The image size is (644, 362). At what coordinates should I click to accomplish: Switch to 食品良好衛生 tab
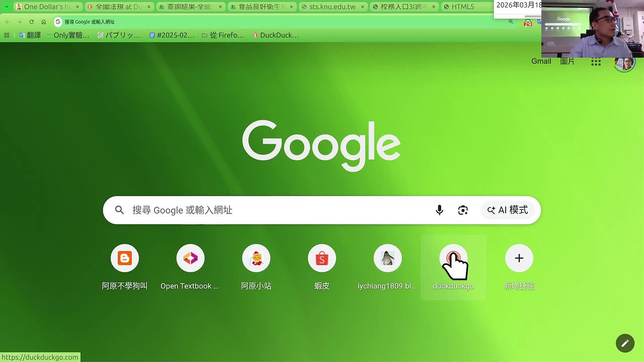pos(261,7)
